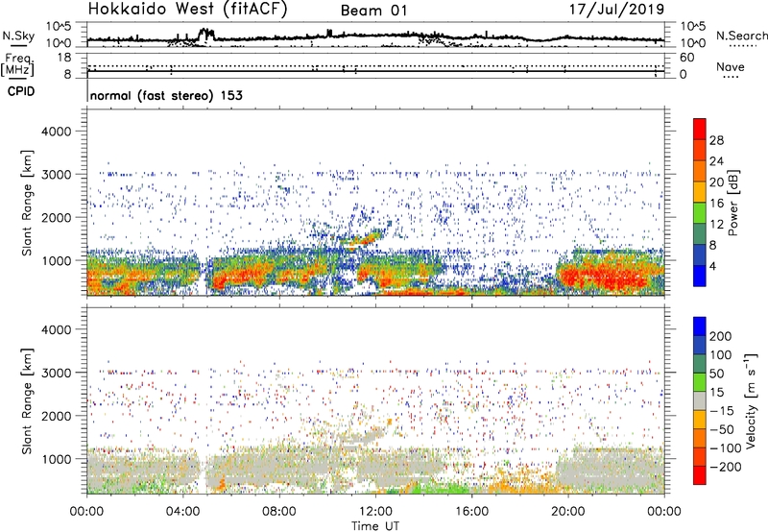Click the sky noise spike near 05:00 UT

pos(206,35)
